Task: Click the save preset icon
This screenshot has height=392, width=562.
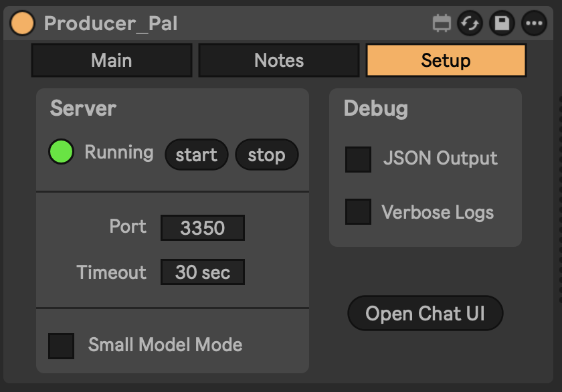Action: (x=502, y=23)
